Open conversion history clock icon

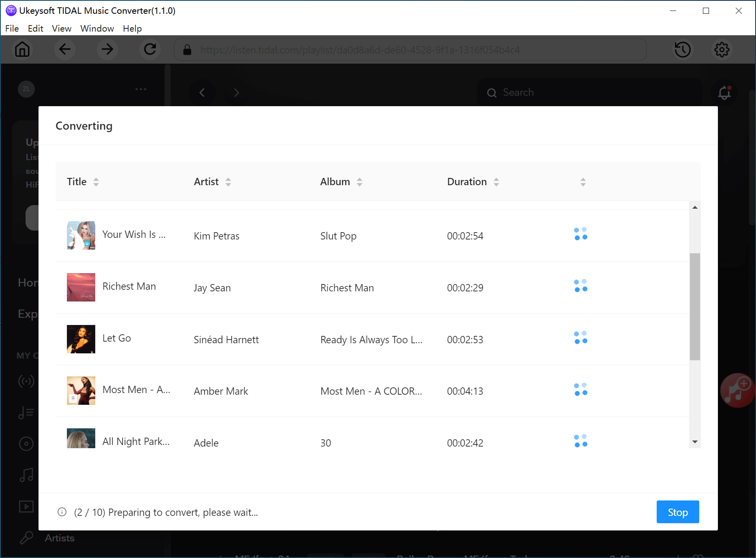(x=682, y=49)
